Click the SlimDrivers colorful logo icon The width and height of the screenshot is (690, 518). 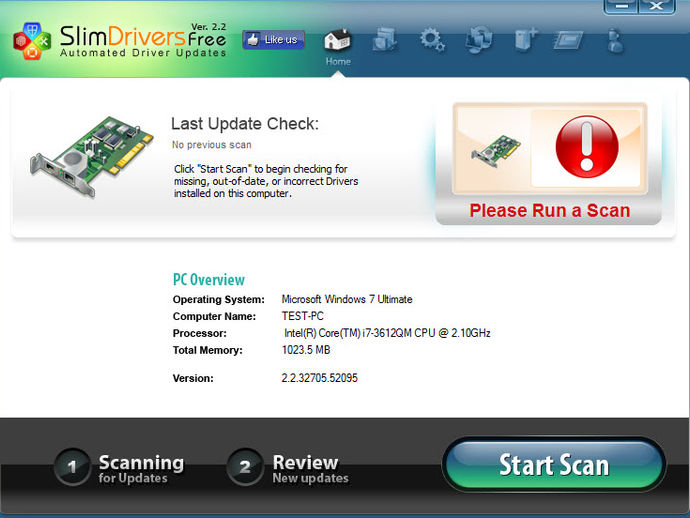tap(32, 41)
